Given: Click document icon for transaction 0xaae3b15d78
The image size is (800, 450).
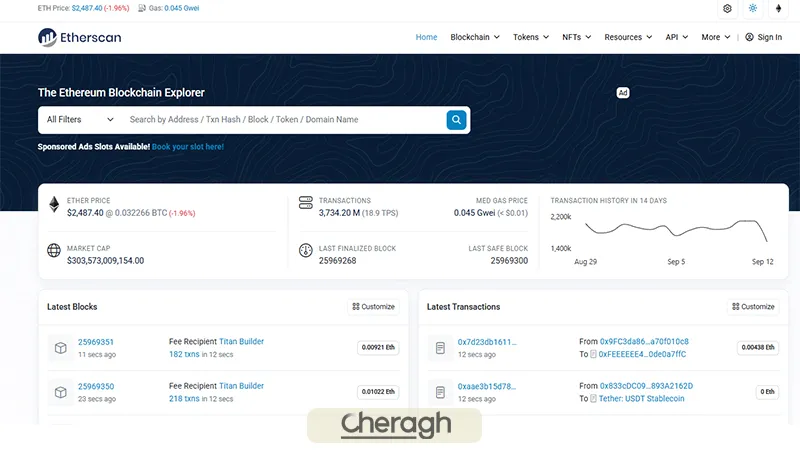Looking at the screenshot, I should point(440,392).
